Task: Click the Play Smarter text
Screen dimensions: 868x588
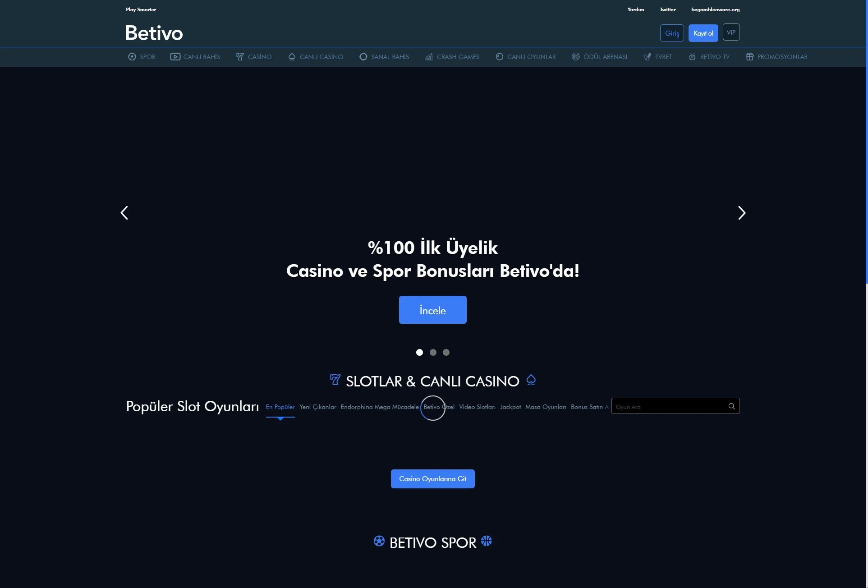Action: tap(141, 9)
